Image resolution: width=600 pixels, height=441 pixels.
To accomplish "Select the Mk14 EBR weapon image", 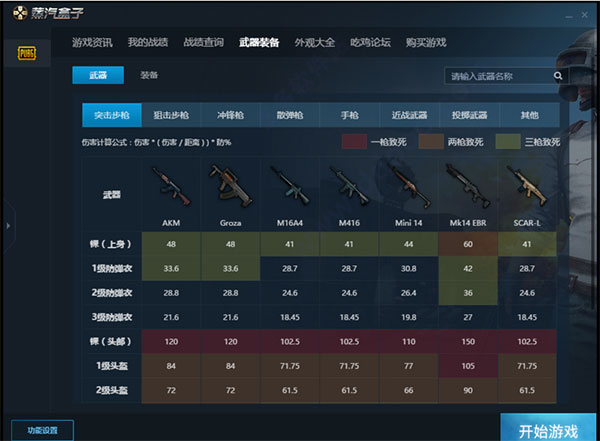I will 468,186.
